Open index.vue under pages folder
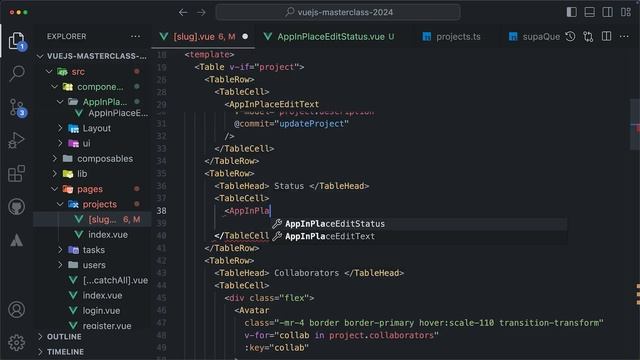Screen dimensions: 640x360 tap(92, 296)
